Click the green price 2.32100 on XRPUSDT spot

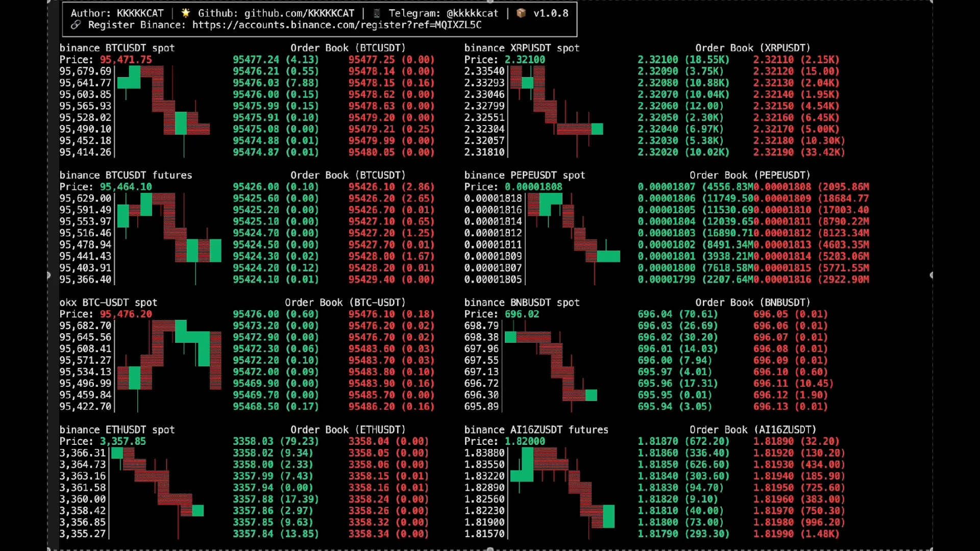[x=525, y=59]
